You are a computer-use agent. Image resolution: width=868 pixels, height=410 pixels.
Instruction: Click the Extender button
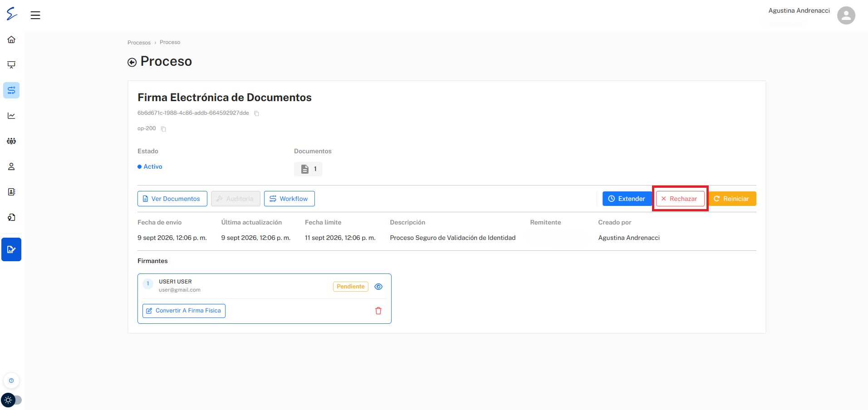click(627, 199)
